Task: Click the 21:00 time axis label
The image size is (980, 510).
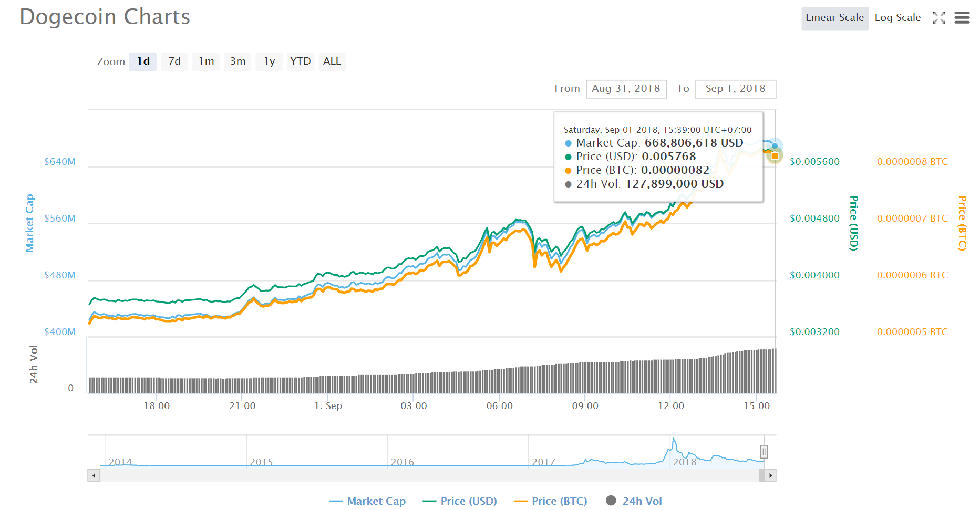Action: [x=242, y=406]
